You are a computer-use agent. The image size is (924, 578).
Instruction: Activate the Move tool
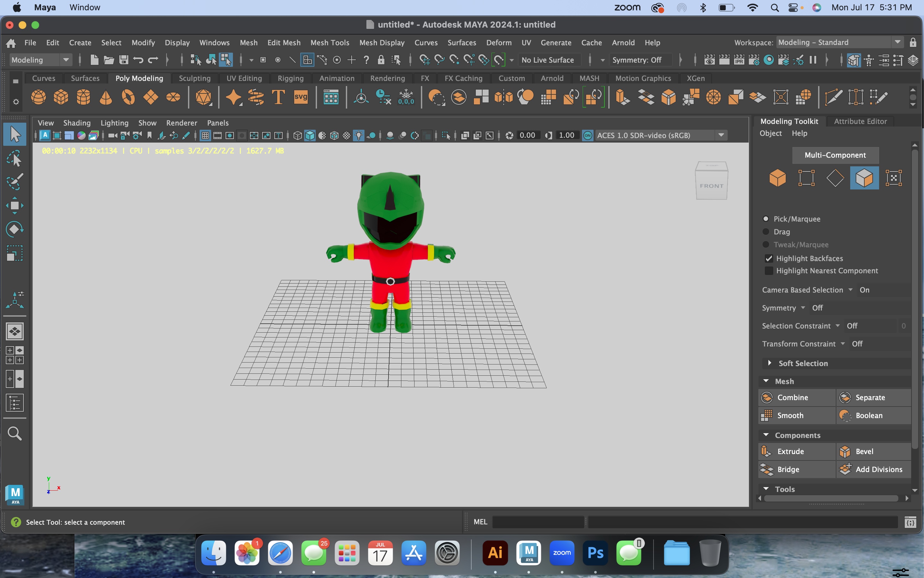point(15,206)
